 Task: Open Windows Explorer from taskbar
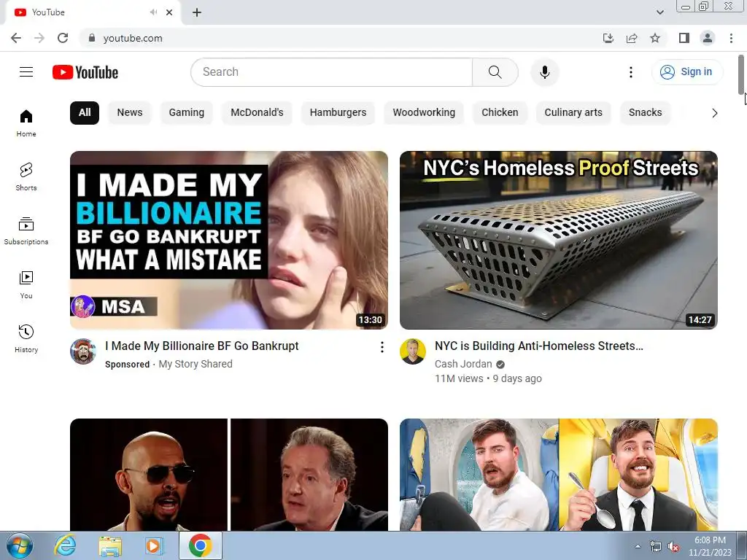110,545
